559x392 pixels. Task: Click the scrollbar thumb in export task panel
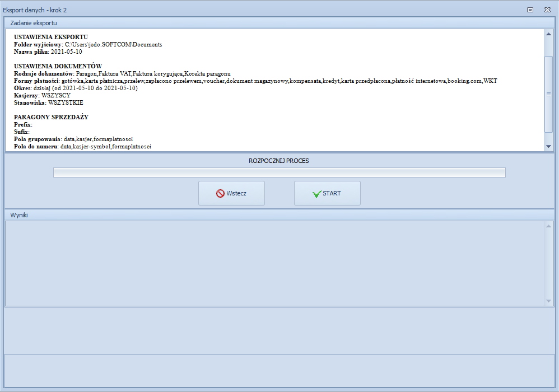click(x=548, y=94)
